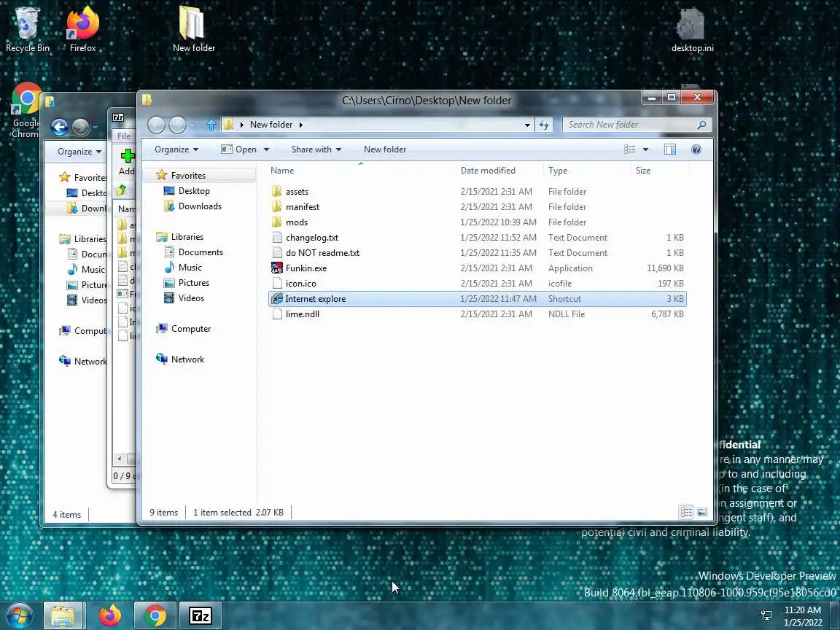
Task: Change view icon in toolbar
Action: (630, 149)
